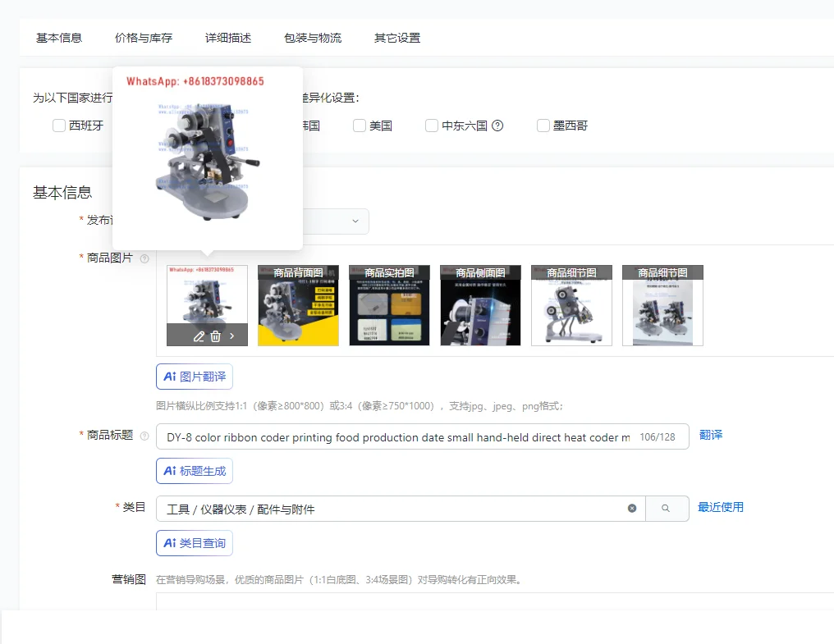Viewport: 834px width, 644px height.
Task: Enable the 美国 checkbox
Action: coord(360,126)
